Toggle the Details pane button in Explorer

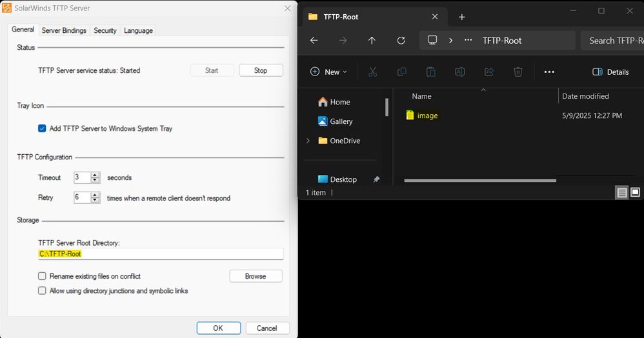[610, 72]
